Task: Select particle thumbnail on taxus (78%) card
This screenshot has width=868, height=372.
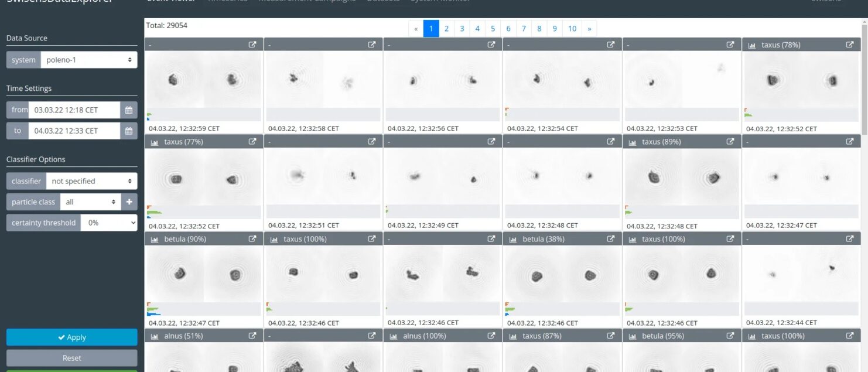Action: tap(801, 80)
